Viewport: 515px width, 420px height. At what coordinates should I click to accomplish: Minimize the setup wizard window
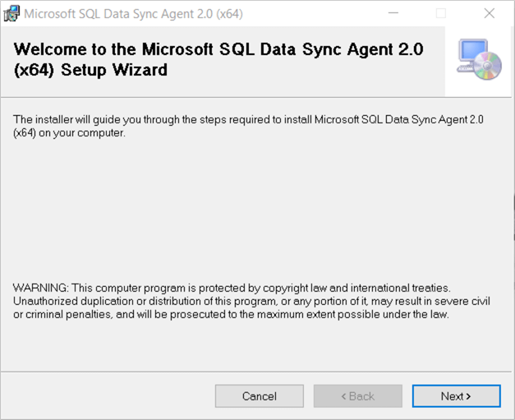(x=393, y=13)
